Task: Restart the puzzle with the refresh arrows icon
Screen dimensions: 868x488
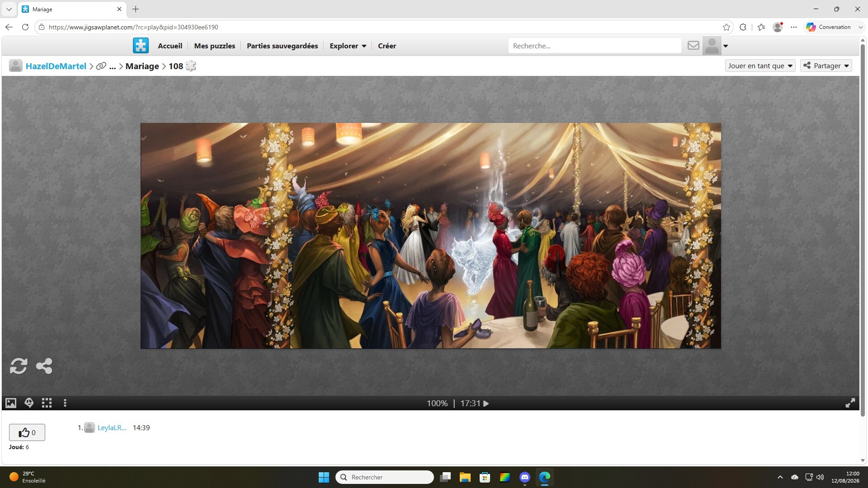Action: [x=19, y=366]
